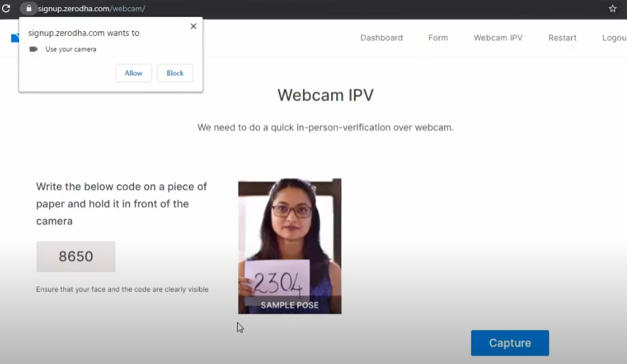Go to the Form nav item
The width and height of the screenshot is (627, 364).
pos(438,38)
